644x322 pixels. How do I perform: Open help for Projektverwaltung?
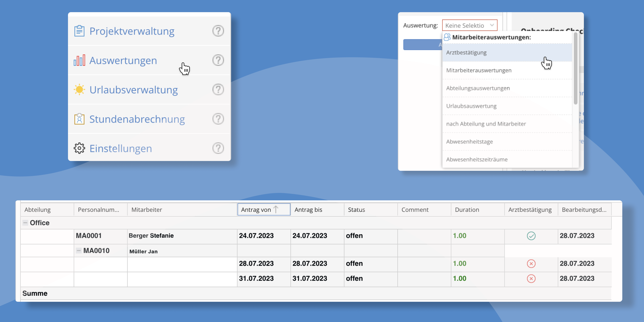[218, 31]
